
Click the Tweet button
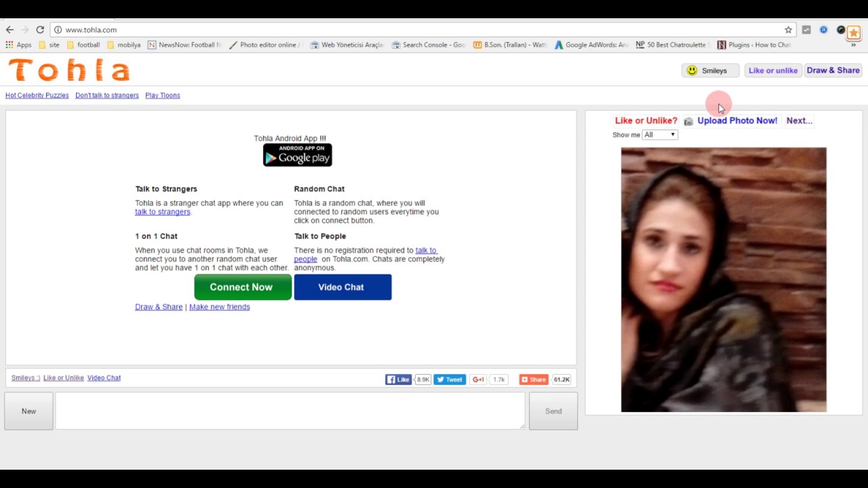tap(449, 380)
